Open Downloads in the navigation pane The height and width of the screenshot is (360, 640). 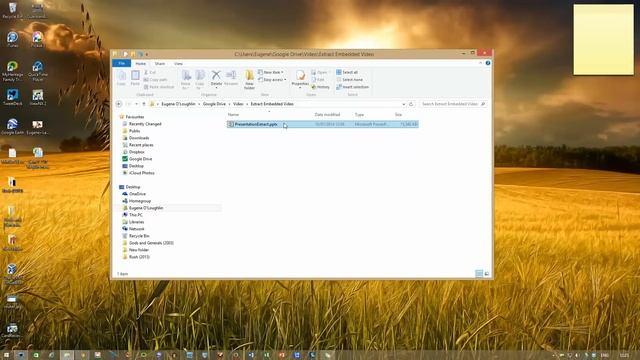(x=139, y=138)
